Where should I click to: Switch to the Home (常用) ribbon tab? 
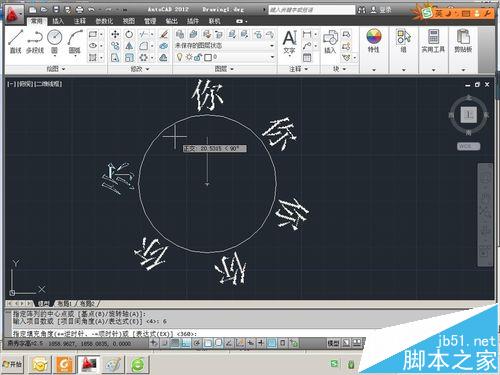point(36,21)
